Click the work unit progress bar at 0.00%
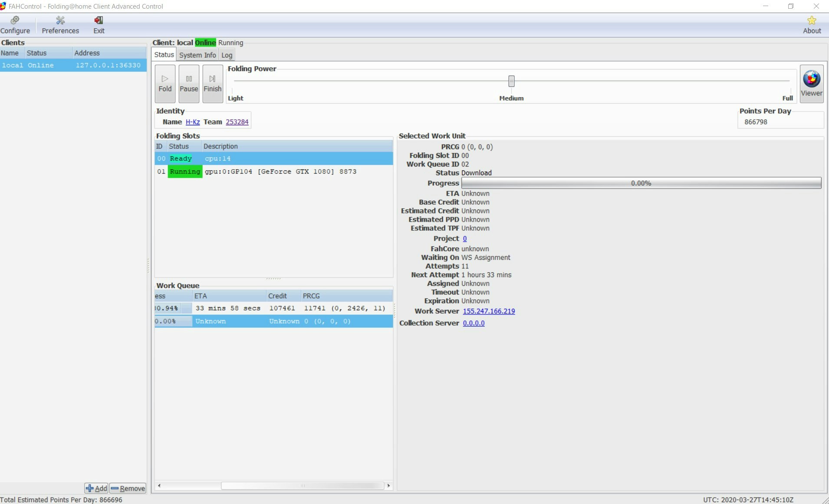Viewport: 829px width, 504px height. pos(641,183)
